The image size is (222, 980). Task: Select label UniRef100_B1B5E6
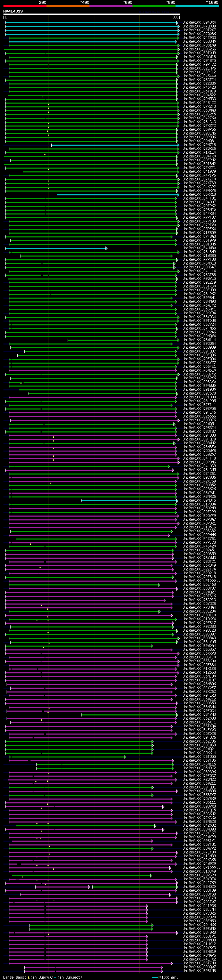[199, 527]
